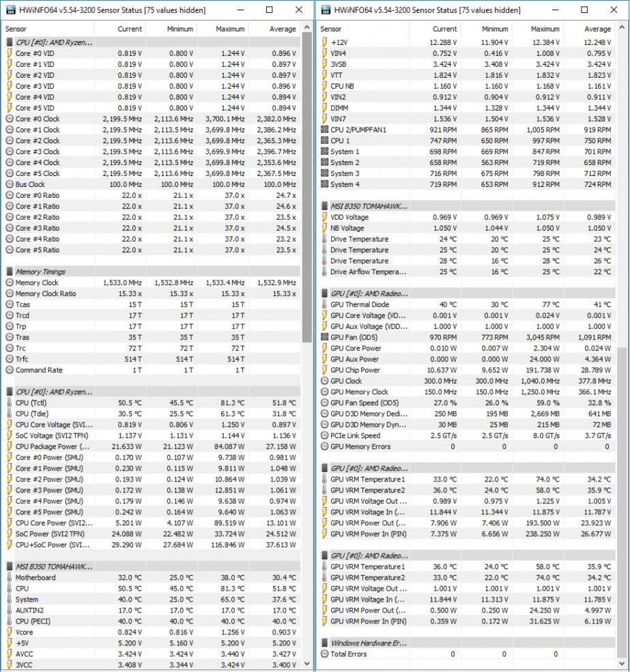This screenshot has width=630, height=672.
Task: Click the fan icon next to GPU Fan (OD5)
Action: pos(325,337)
